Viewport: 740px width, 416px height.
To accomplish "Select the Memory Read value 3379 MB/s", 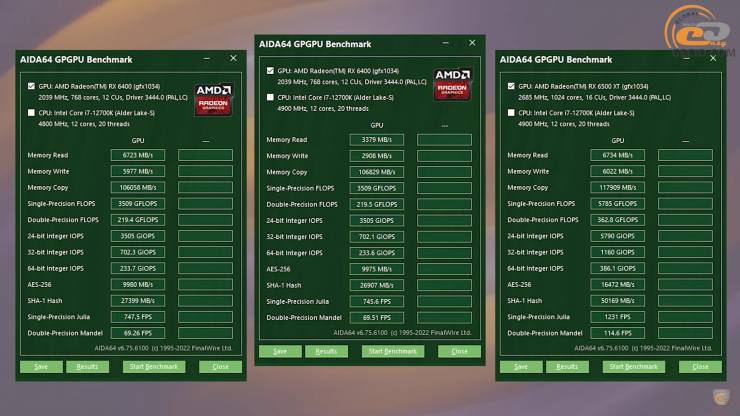I will pos(377,140).
